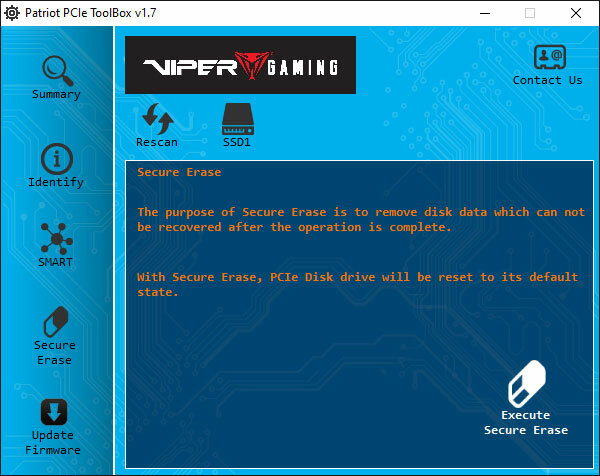Minimize the Patriot ToolBox window
This screenshot has height=476, width=600.
tap(485, 13)
